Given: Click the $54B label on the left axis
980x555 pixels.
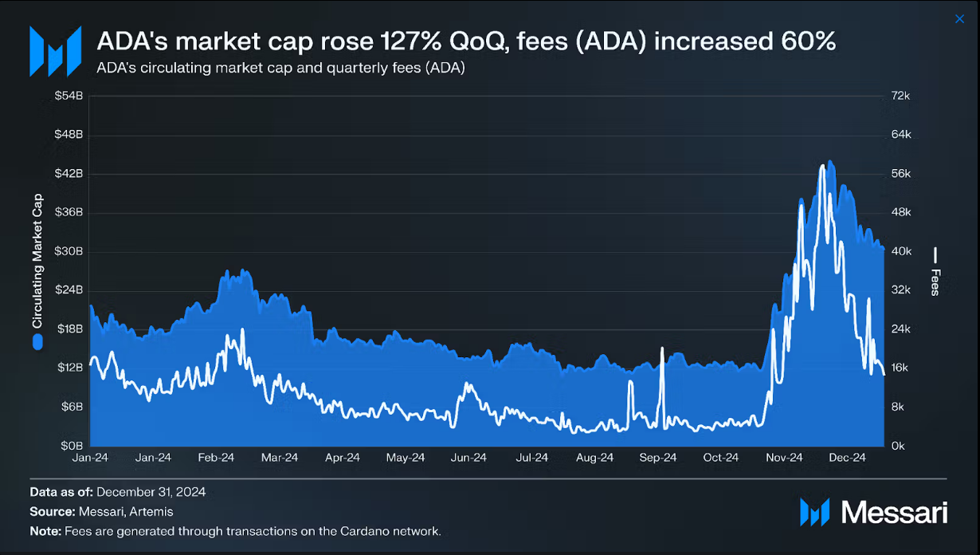Looking at the screenshot, I should (69, 96).
